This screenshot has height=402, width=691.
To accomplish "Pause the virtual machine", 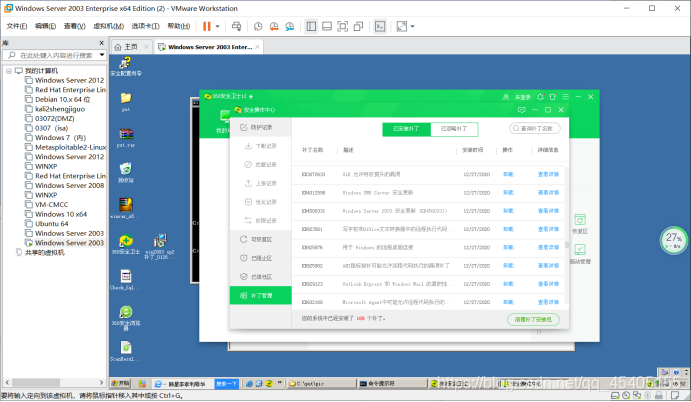I will (x=206, y=26).
